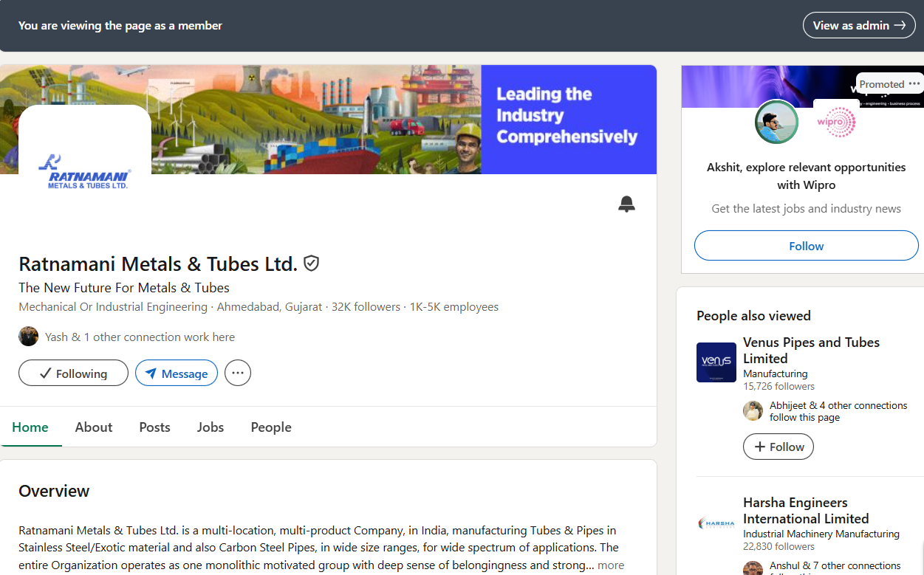Click the Ratnamani Metals & Tubes logo

(85, 171)
